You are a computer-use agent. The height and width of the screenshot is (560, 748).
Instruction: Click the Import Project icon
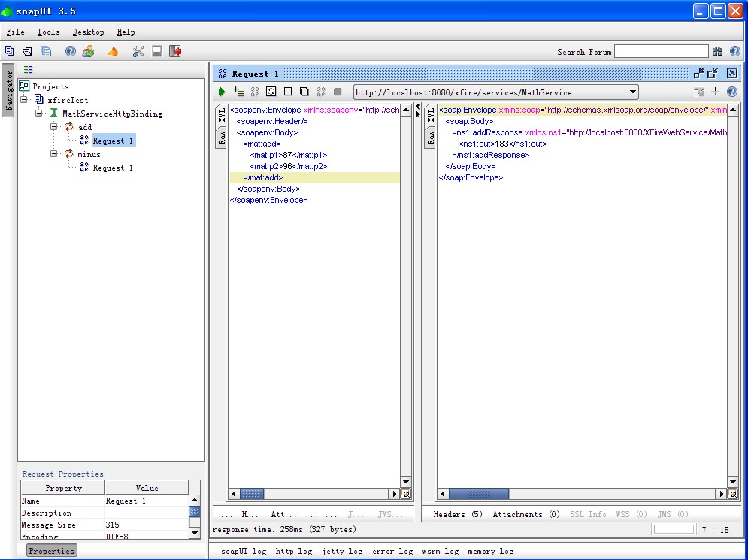pos(27,52)
